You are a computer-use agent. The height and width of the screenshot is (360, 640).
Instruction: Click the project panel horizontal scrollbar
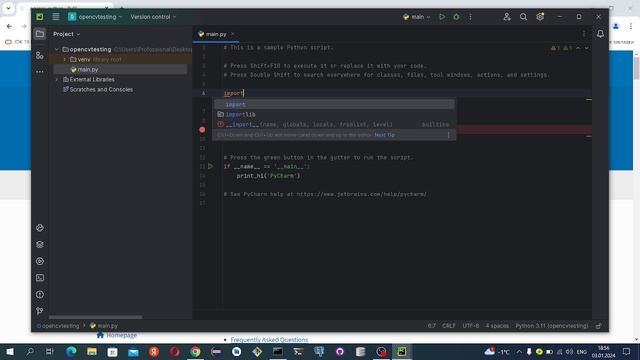click(96, 317)
